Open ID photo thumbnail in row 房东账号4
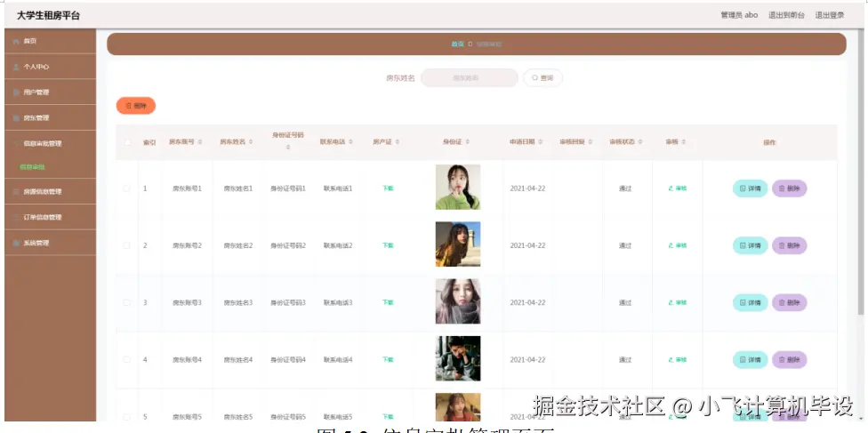868x433 pixels. tap(458, 358)
